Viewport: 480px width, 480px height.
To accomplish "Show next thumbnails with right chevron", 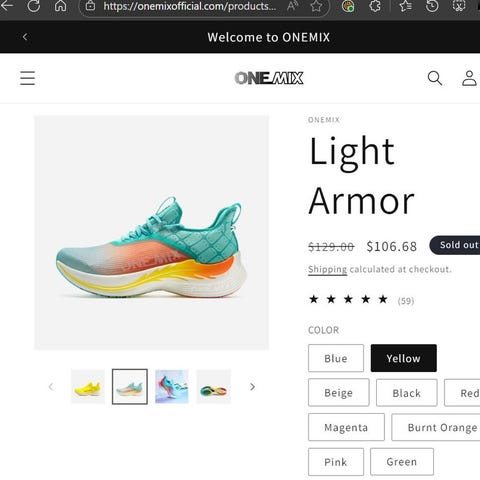I will [x=252, y=387].
